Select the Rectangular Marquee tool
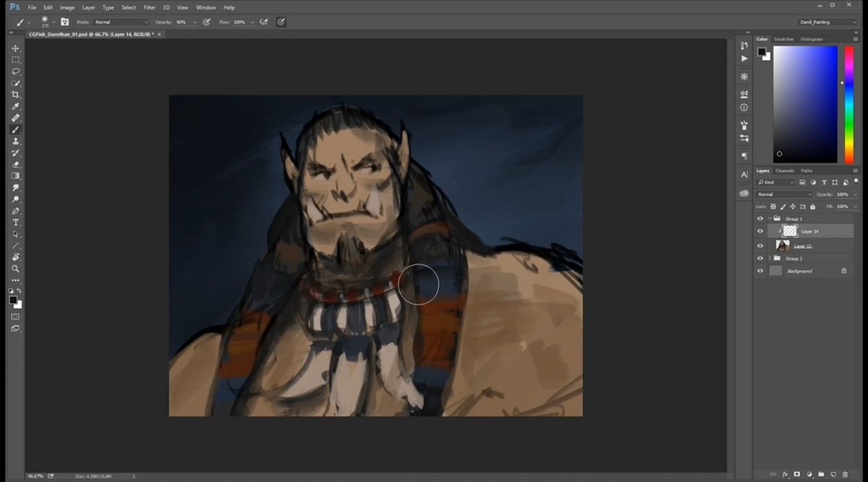The image size is (868, 482). [x=15, y=60]
